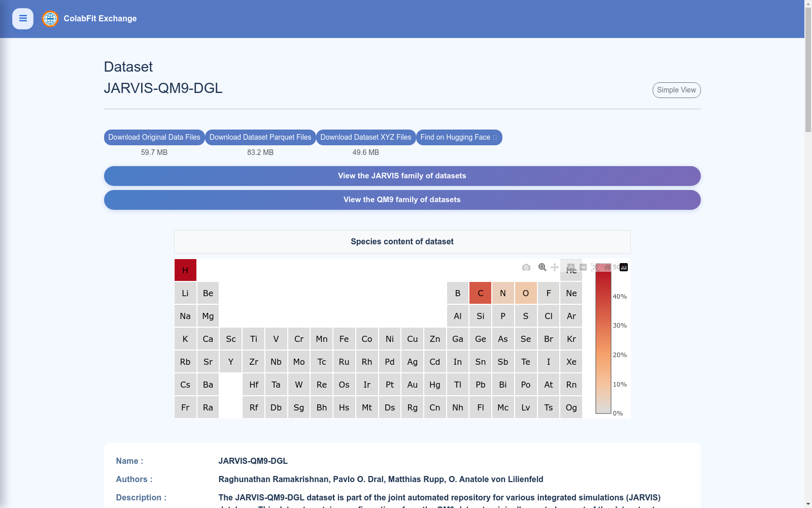Open the Plotly logo link

click(x=624, y=267)
